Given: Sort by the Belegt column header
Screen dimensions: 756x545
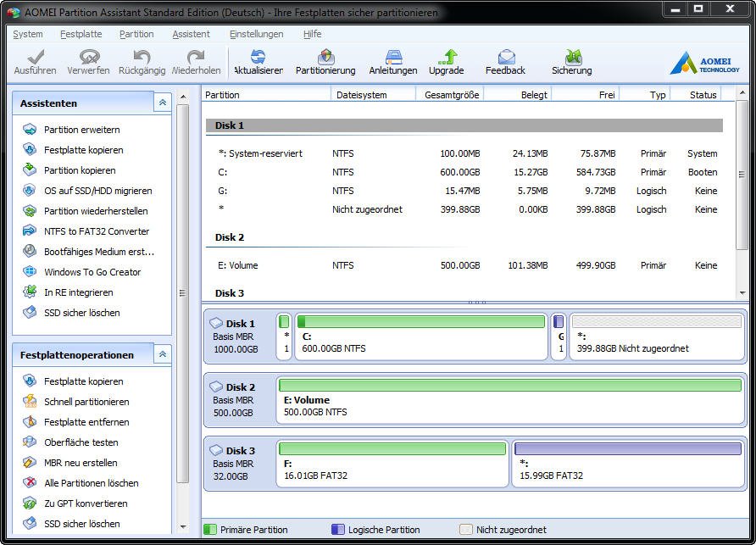Looking at the screenshot, I should coord(517,95).
